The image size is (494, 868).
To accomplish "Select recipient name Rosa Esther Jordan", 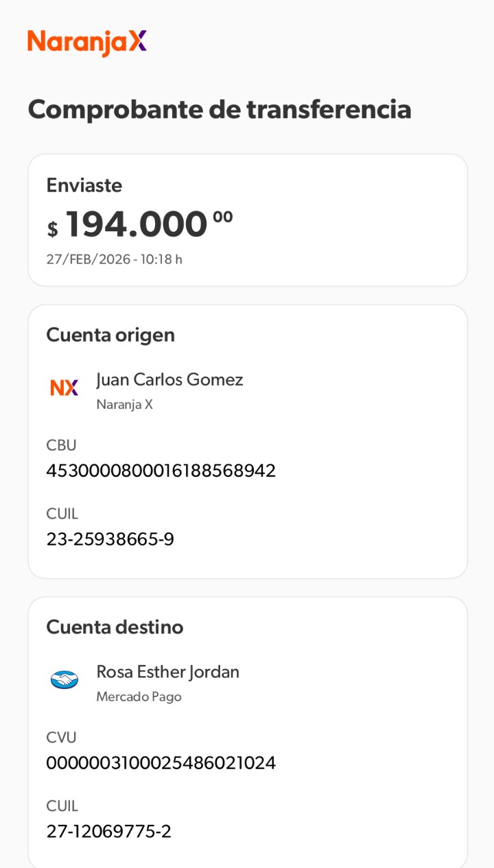I will pos(167,672).
